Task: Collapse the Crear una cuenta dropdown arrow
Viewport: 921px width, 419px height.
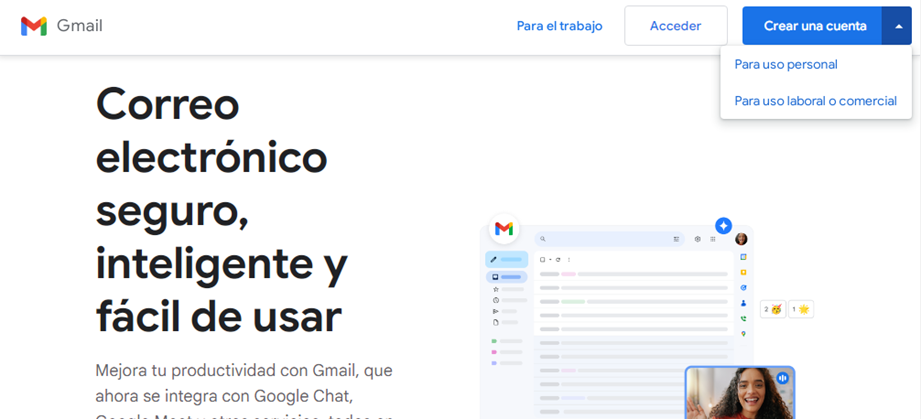Action: pyautogui.click(x=897, y=26)
